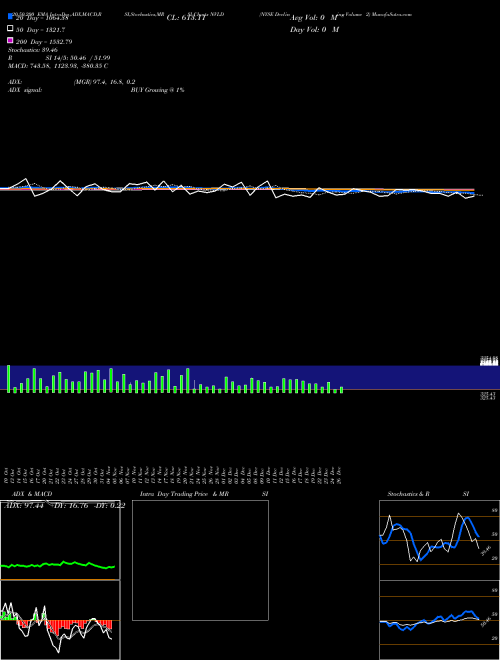Select the 50 Day = 1321.7 legend text
Viewport: 500px width, 660px height.
[40, 30]
